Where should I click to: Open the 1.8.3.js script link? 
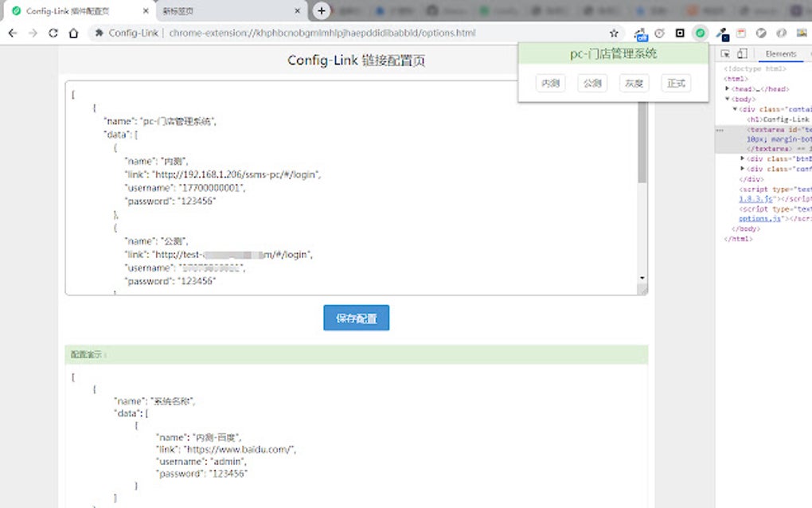755,199
